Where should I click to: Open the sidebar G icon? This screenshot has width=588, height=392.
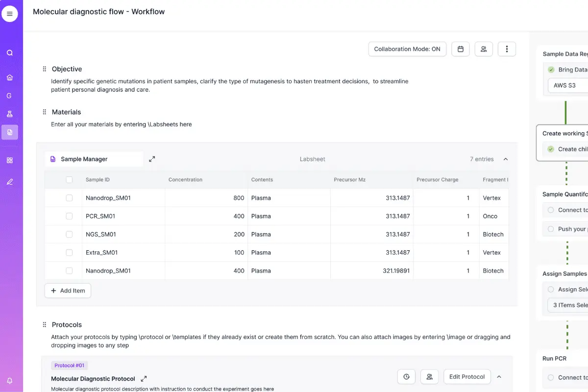point(9,96)
